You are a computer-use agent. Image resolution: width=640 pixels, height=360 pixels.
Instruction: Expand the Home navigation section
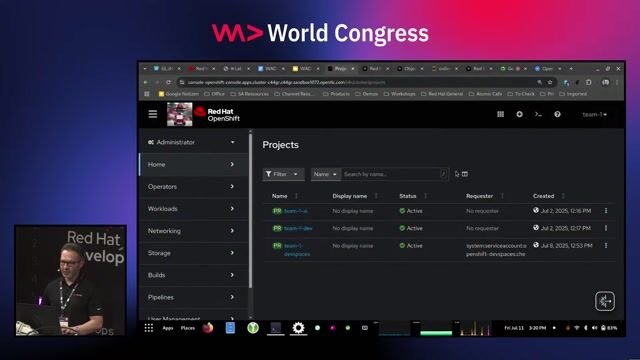click(193, 164)
